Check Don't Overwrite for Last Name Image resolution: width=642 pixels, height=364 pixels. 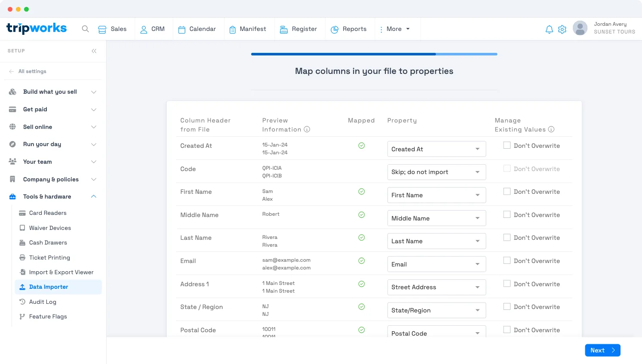[x=507, y=237]
